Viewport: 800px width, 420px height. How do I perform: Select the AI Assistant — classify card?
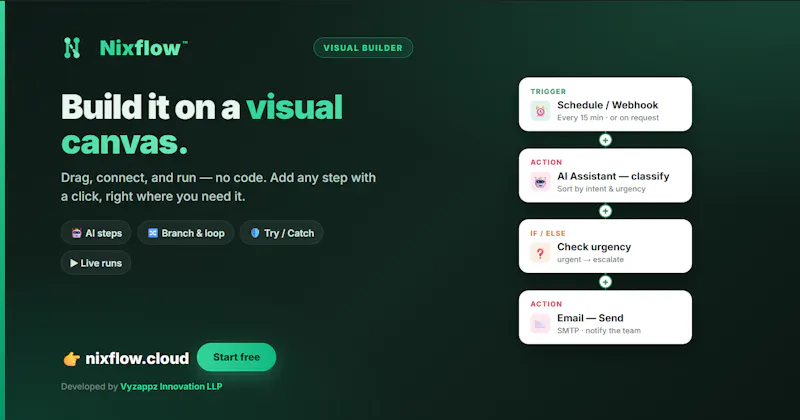(605, 176)
